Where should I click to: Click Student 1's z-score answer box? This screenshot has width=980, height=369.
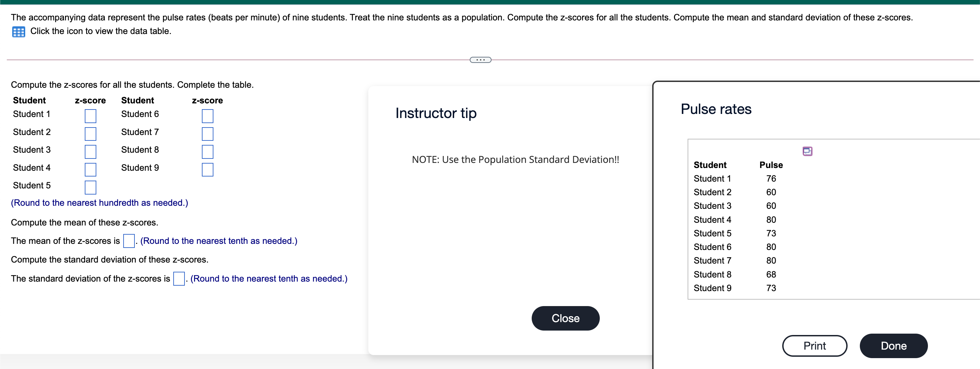90,116
